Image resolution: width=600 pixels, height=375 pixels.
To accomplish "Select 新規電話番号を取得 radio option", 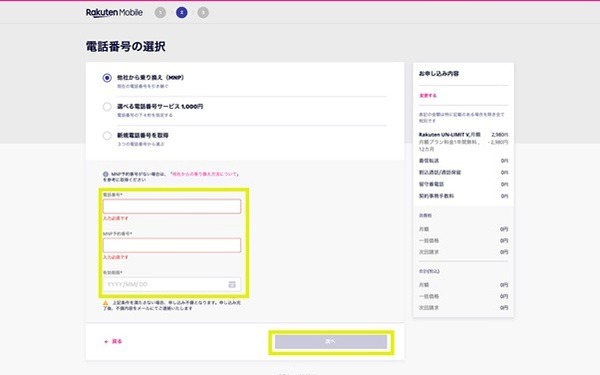I will (x=107, y=135).
